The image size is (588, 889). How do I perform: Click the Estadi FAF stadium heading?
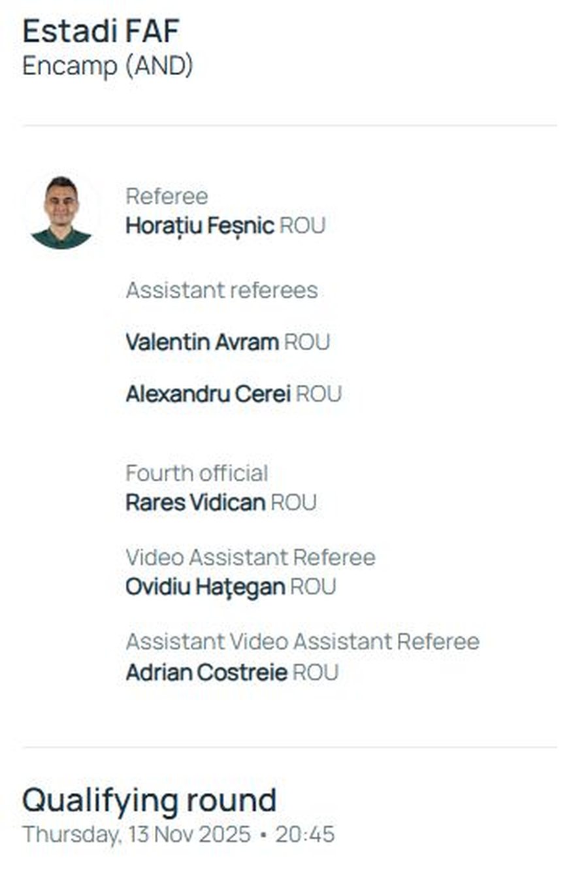point(101,31)
